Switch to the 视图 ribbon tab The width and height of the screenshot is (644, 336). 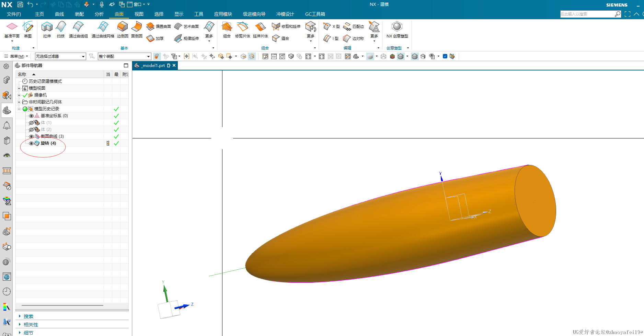pyautogui.click(x=139, y=14)
